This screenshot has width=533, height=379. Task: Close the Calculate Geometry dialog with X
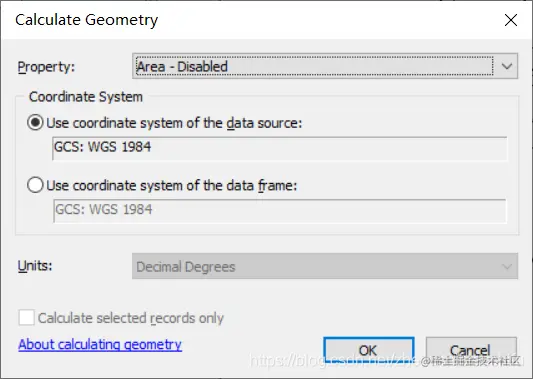[511, 20]
